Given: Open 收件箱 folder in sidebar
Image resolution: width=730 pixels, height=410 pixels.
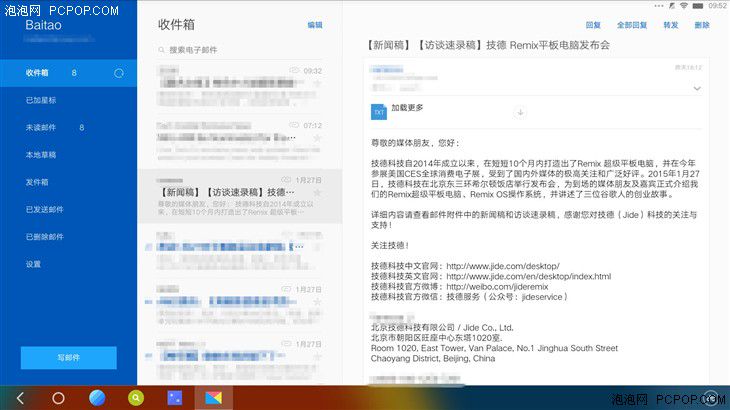Looking at the screenshot, I should coord(68,73).
